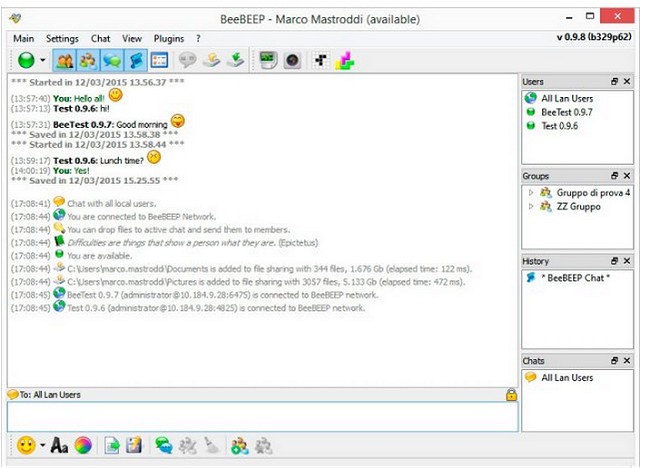
Task: Launch the black pixel blocks plugin icon
Action: pos(320,61)
